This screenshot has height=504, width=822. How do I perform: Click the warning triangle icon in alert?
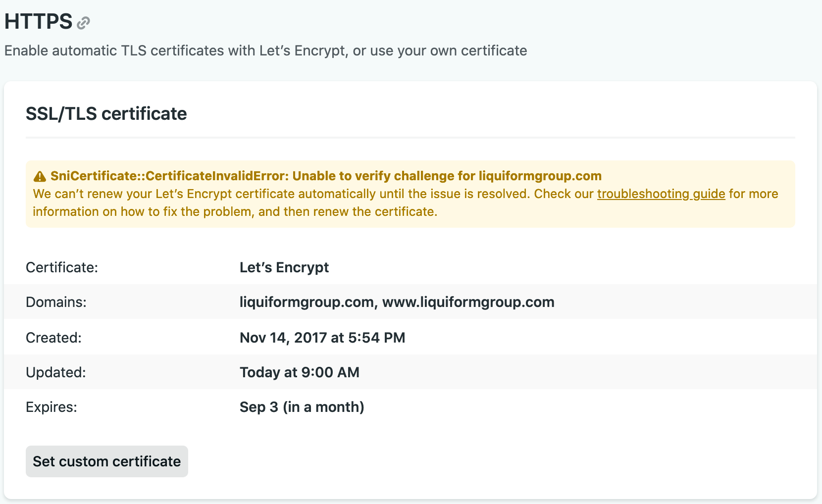(x=40, y=176)
